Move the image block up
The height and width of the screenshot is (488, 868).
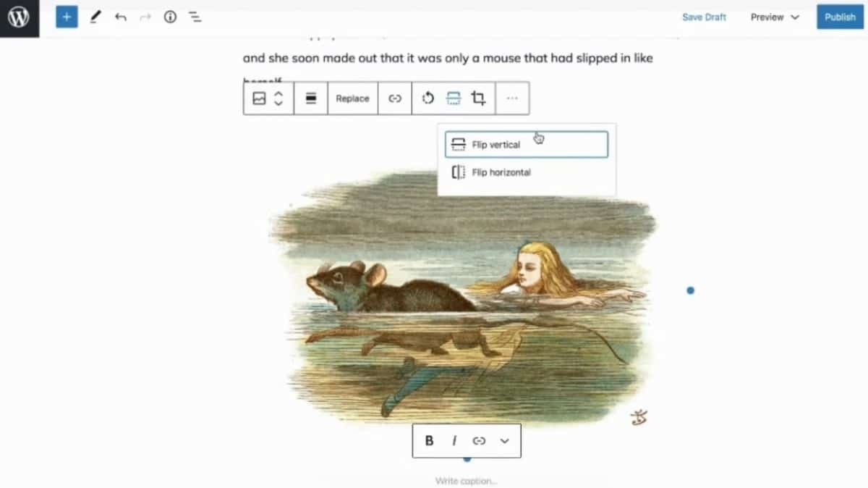pyautogui.click(x=278, y=93)
